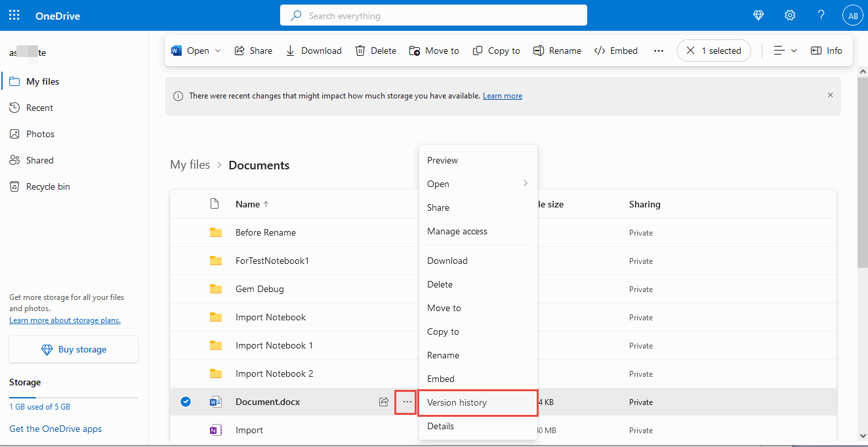This screenshot has height=447, width=868.
Task: Select Manage access in the context menu
Action: pos(457,231)
